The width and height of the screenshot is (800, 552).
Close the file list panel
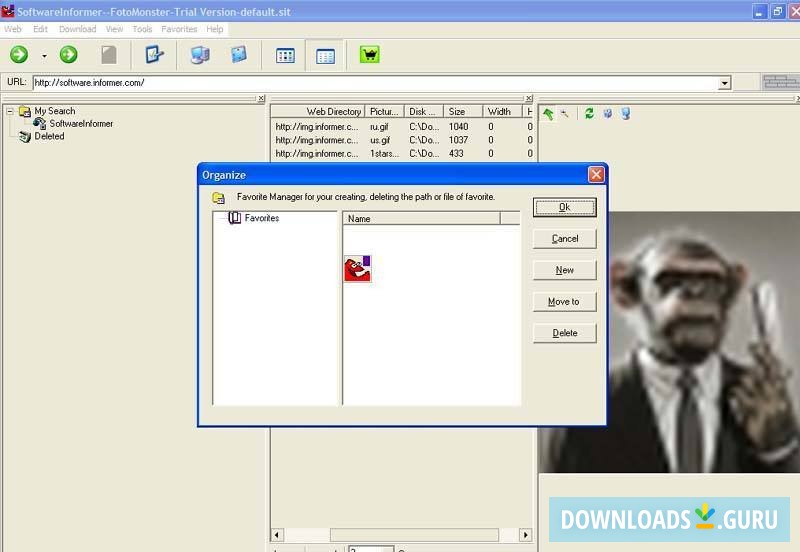[x=529, y=98]
